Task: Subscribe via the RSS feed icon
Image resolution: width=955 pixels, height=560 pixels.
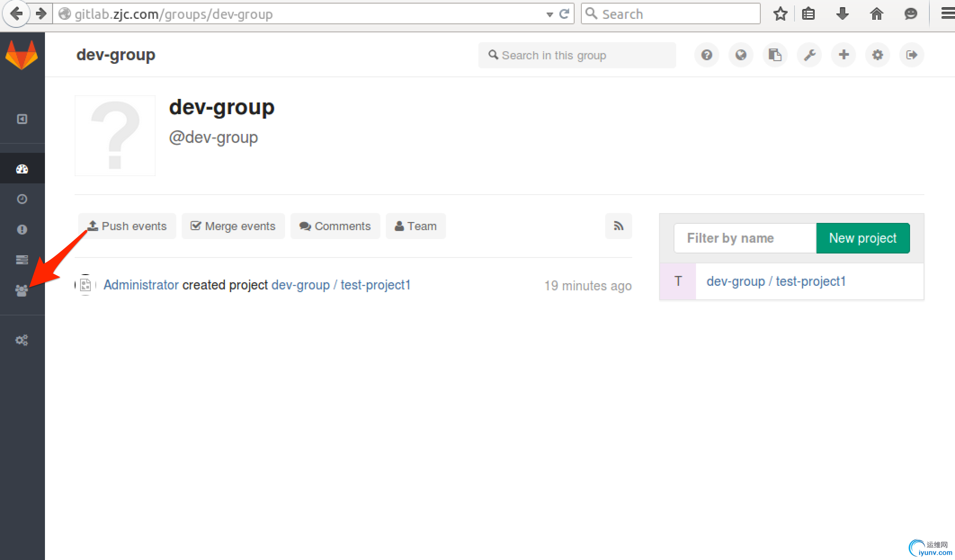Action: 619,226
